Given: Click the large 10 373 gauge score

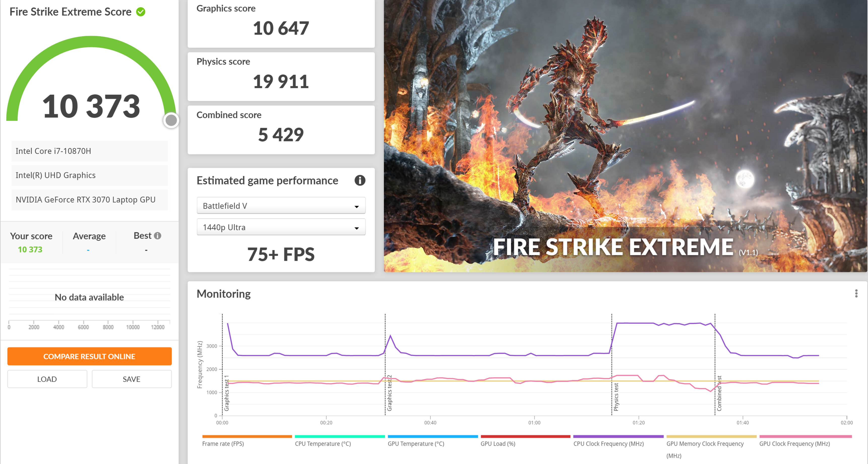Looking at the screenshot, I should (x=91, y=106).
